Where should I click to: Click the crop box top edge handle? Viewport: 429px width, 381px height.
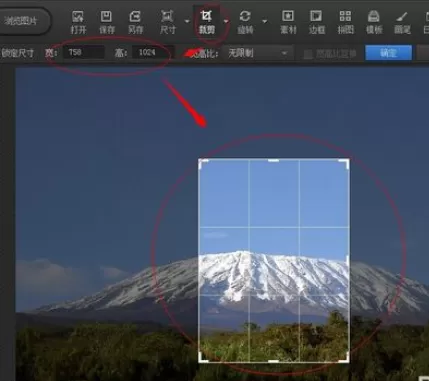click(x=273, y=160)
